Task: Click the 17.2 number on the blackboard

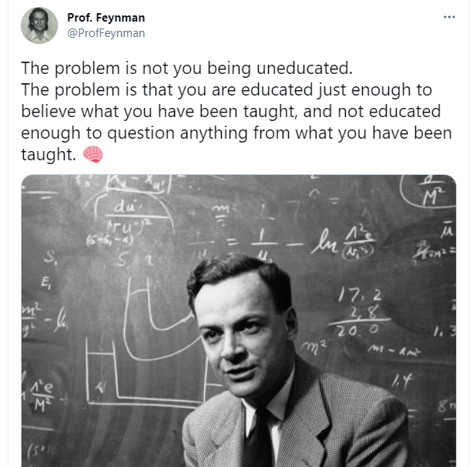Action: pos(360,294)
